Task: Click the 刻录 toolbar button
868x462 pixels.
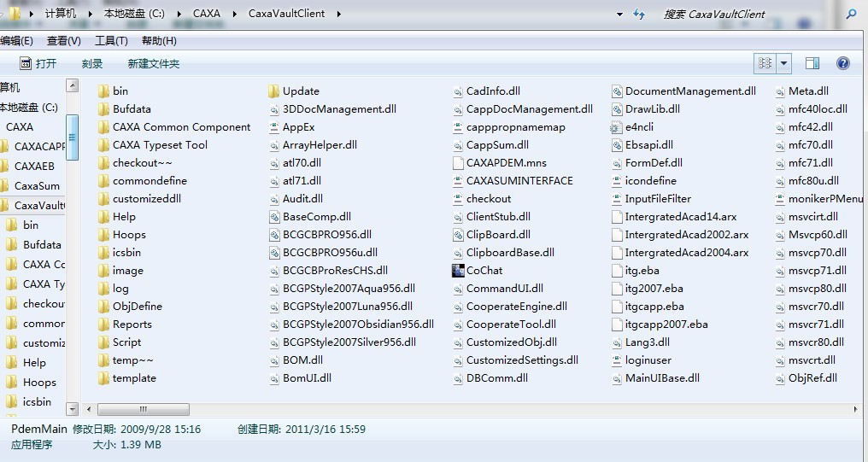Action: click(92, 64)
